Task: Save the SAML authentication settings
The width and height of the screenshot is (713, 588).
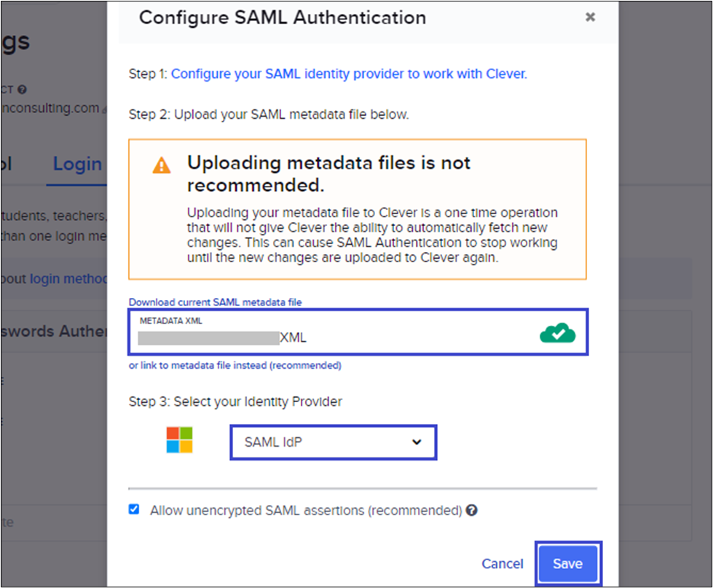Action: (568, 563)
